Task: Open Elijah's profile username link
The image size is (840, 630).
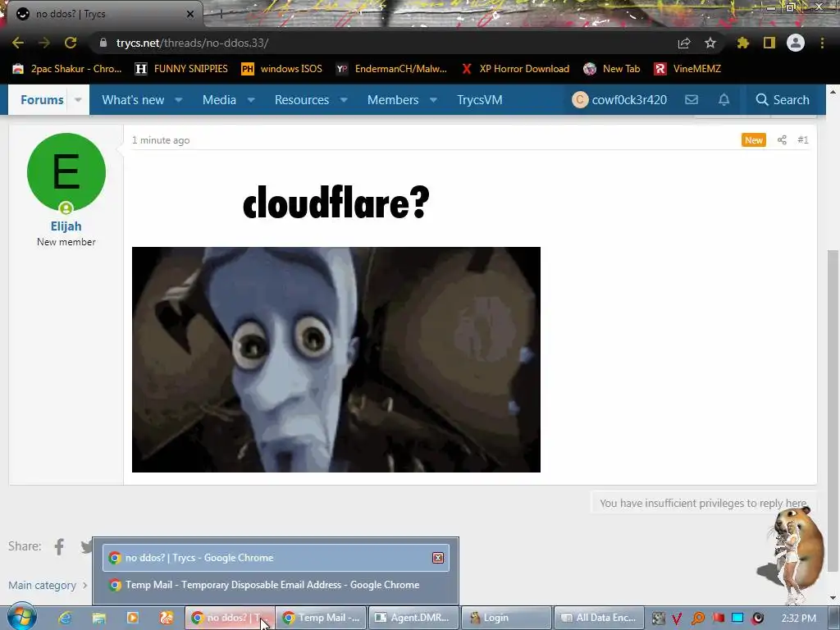Action: coord(66,226)
